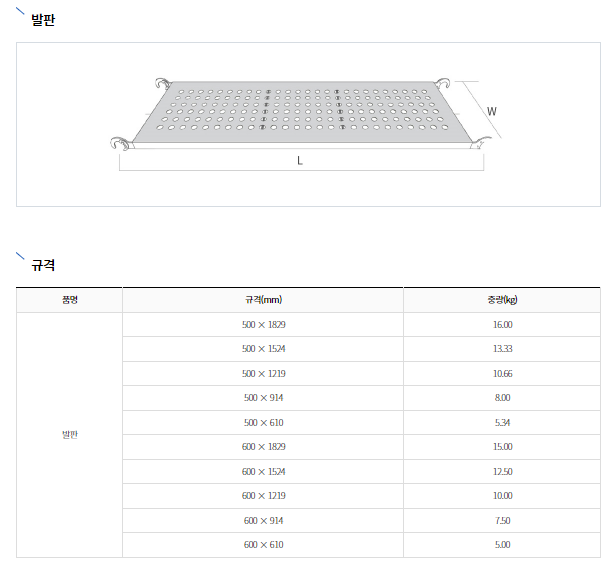Screen dimensions: 611x563
Task: Click the 규격 section heading
Action: (43, 265)
